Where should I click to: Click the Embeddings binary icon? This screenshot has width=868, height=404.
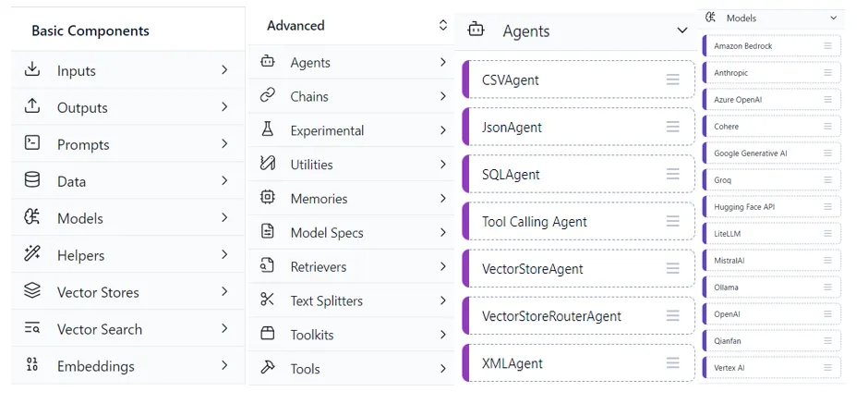32,365
